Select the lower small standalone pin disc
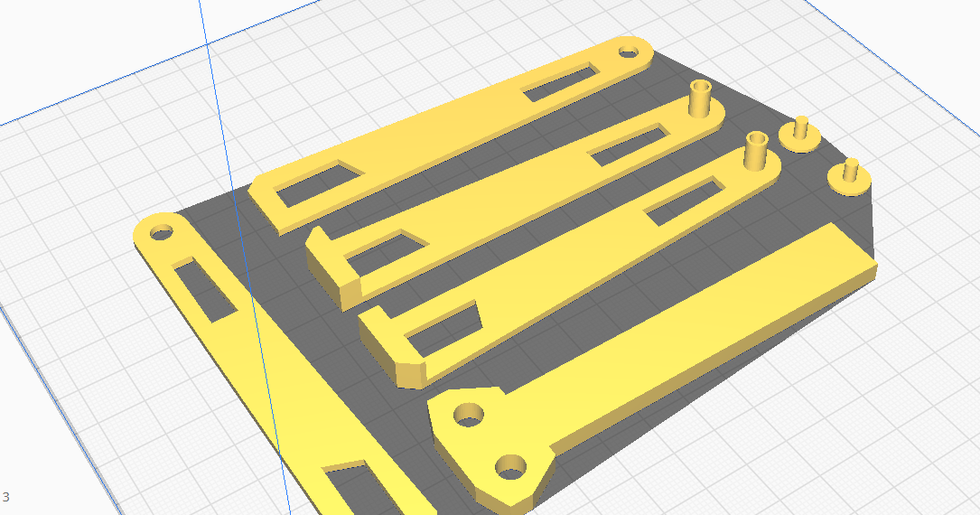The width and height of the screenshot is (980, 515). (850, 174)
